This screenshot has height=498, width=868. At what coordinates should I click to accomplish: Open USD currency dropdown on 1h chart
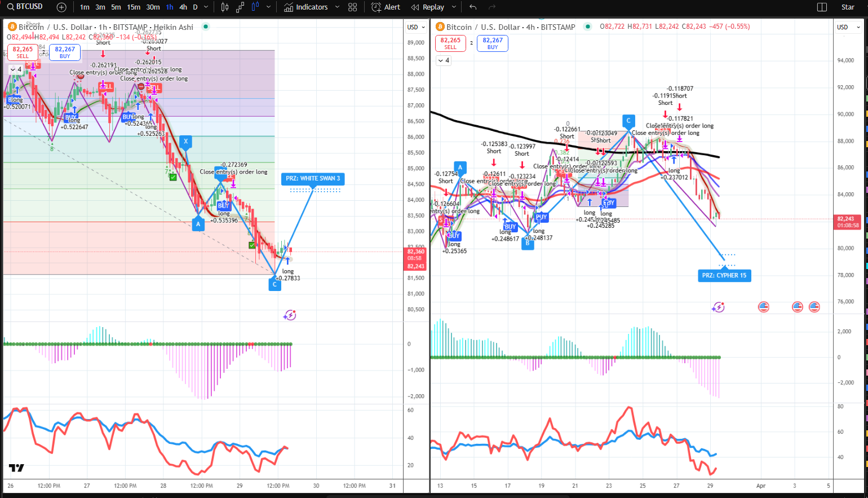tap(416, 27)
